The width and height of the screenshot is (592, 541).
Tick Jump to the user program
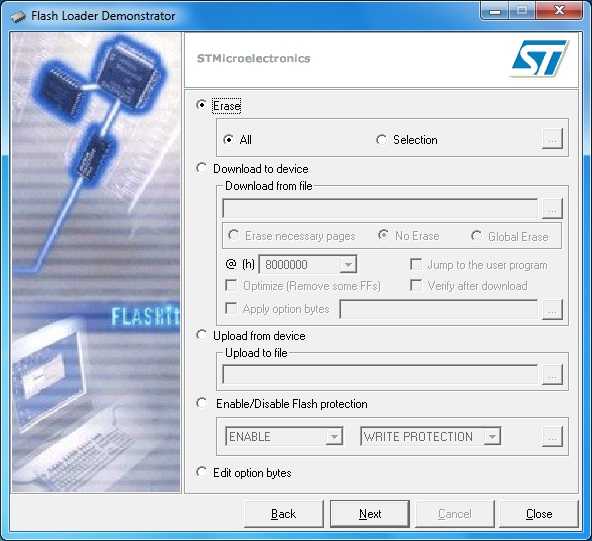(416, 264)
